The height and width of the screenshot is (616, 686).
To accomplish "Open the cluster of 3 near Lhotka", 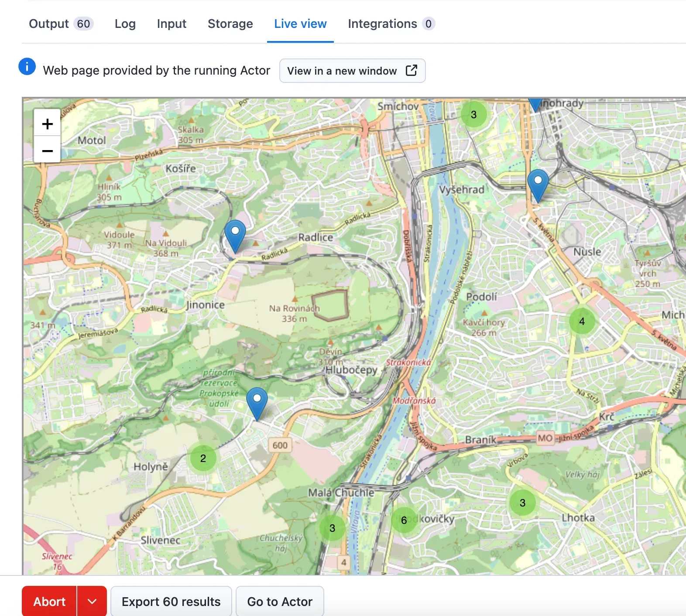I will coord(522,503).
